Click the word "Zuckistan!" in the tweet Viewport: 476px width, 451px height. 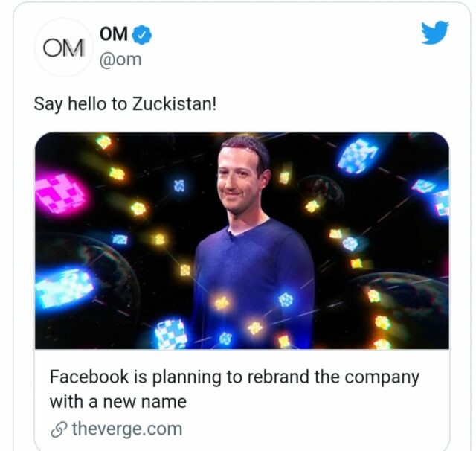[174, 103]
